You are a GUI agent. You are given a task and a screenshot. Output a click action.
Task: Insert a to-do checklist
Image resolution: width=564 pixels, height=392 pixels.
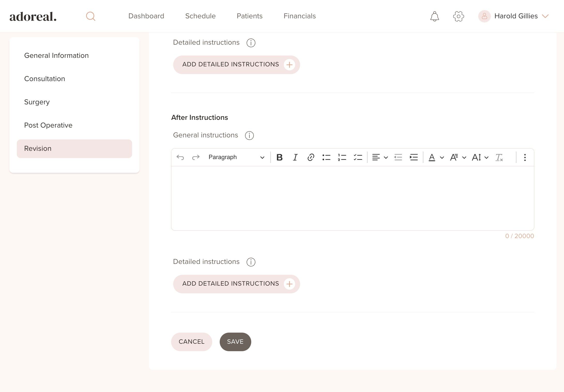[358, 157]
